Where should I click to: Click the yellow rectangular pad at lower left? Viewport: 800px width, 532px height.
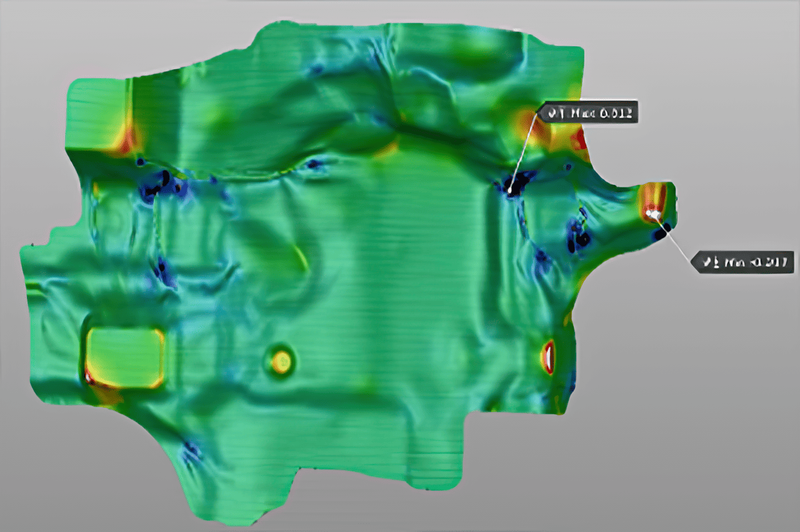click(x=124, y=357)
